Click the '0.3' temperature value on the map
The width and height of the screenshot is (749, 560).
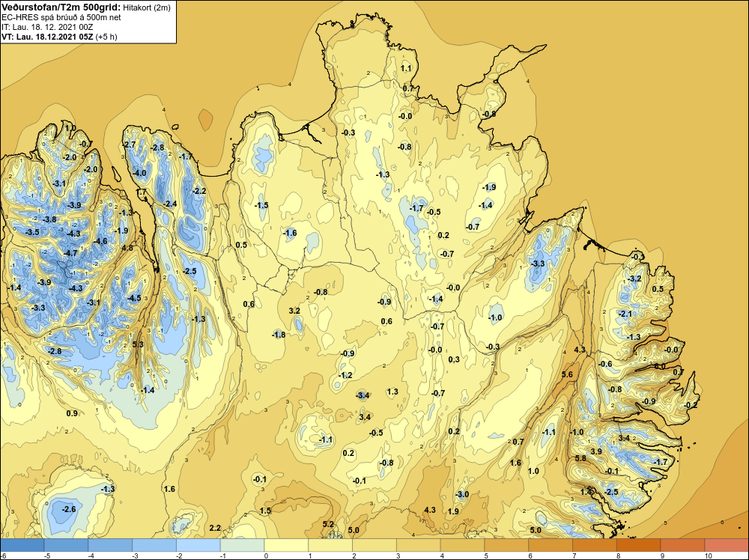click(454, 359)
